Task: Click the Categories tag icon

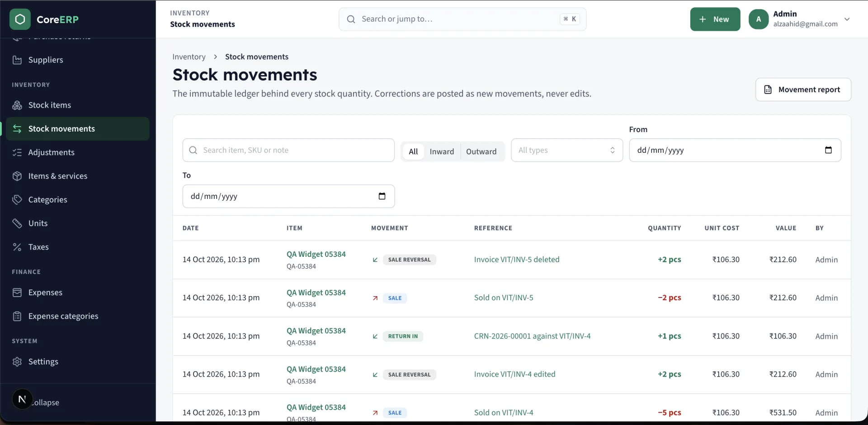Action: 17,199
